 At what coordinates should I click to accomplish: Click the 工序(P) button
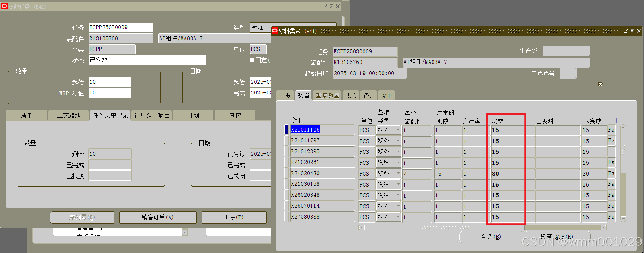pos(234,217)
